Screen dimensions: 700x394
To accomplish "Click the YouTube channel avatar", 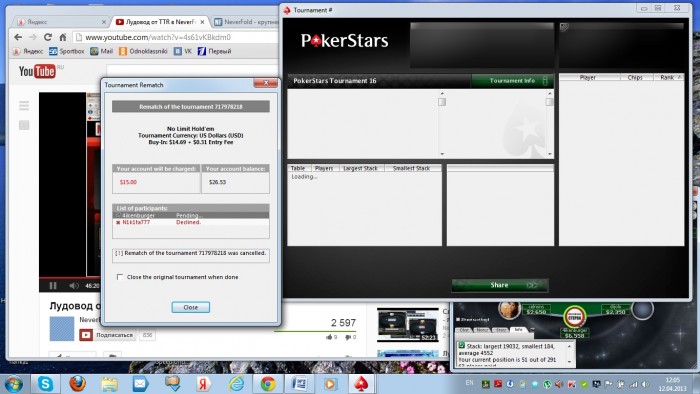I will (62, 329).
